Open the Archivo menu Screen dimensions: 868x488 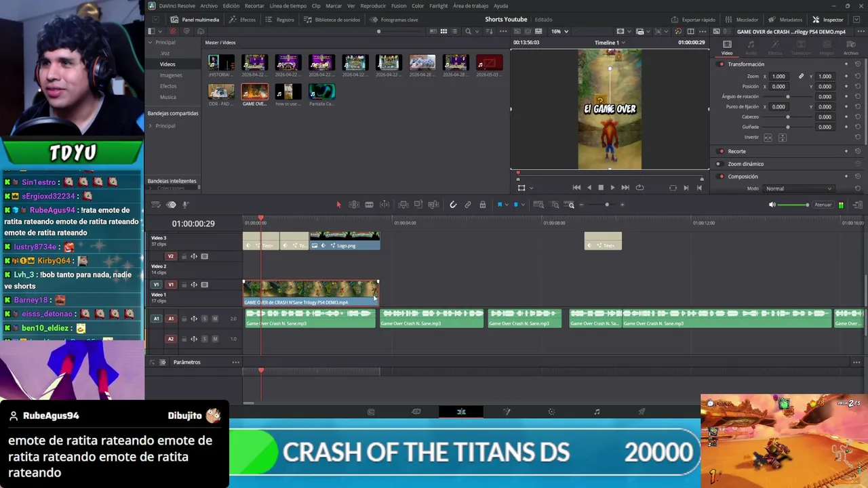click(209, 6)
